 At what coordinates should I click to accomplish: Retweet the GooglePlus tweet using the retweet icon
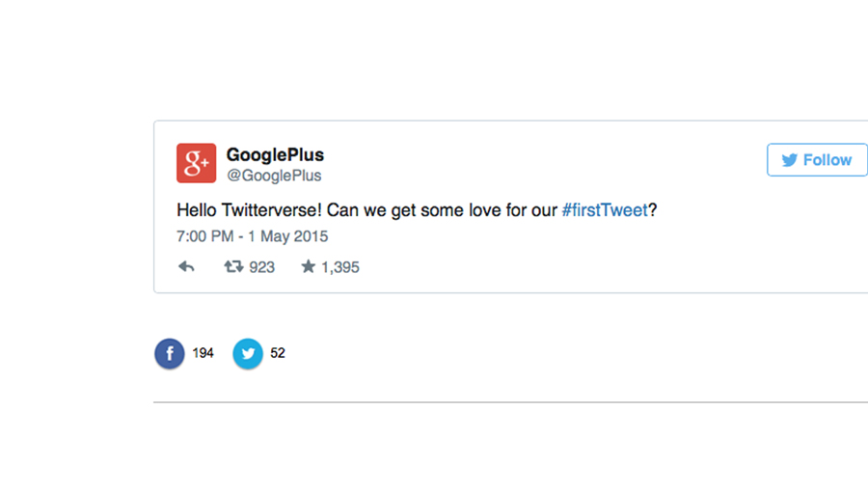coord(233,267)
